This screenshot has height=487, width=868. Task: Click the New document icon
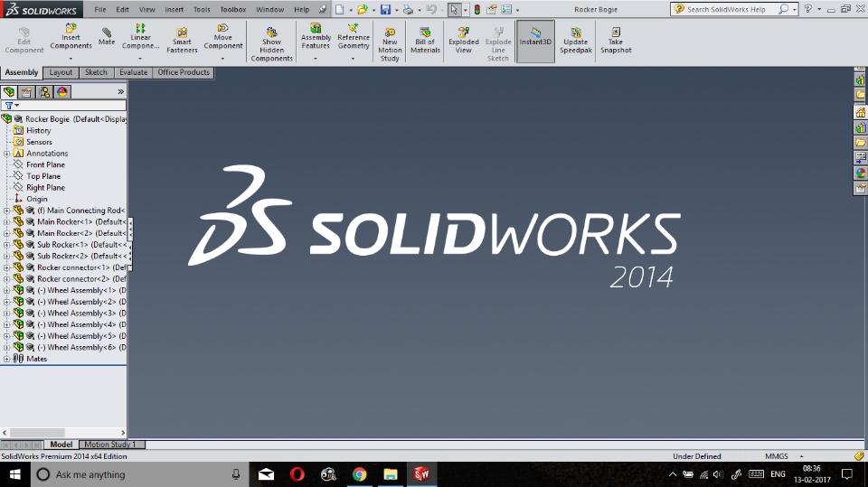(339, 9)
